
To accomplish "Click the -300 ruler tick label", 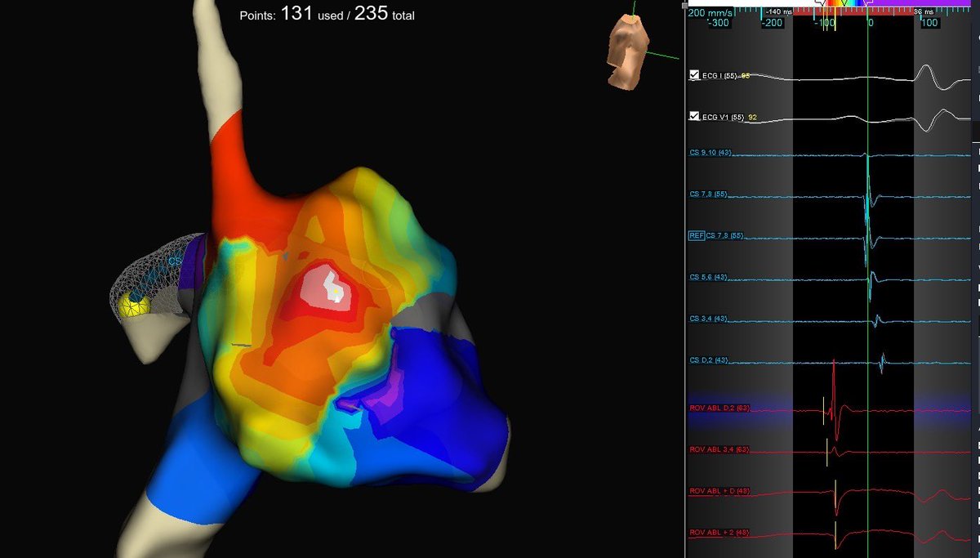I will [717, 24].
